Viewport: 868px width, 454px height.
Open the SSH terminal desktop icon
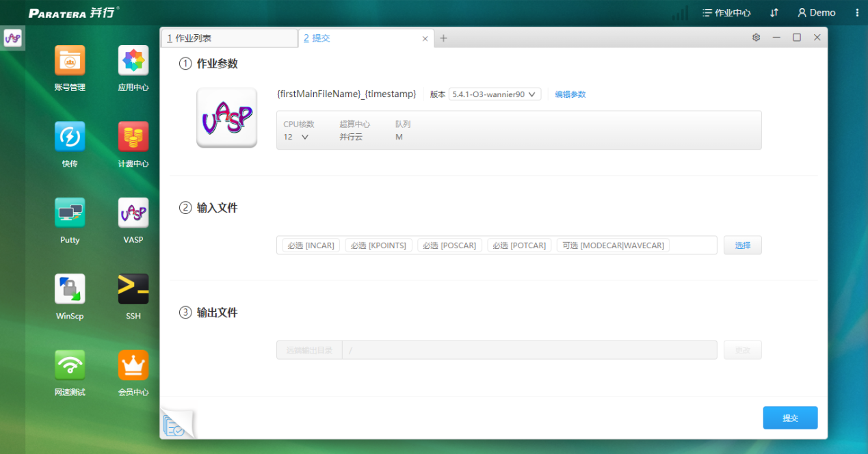[133, 289]
